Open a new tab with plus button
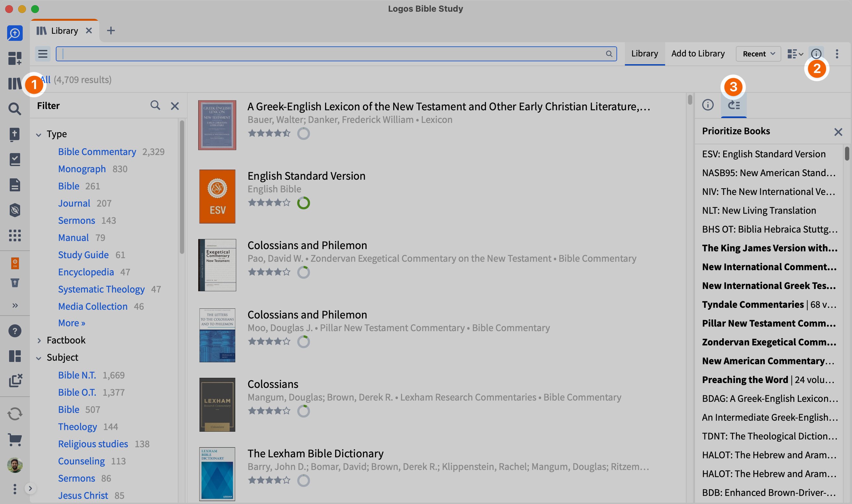Image resolution: width=852 pixels, height=504 pixels. (111, 30)
